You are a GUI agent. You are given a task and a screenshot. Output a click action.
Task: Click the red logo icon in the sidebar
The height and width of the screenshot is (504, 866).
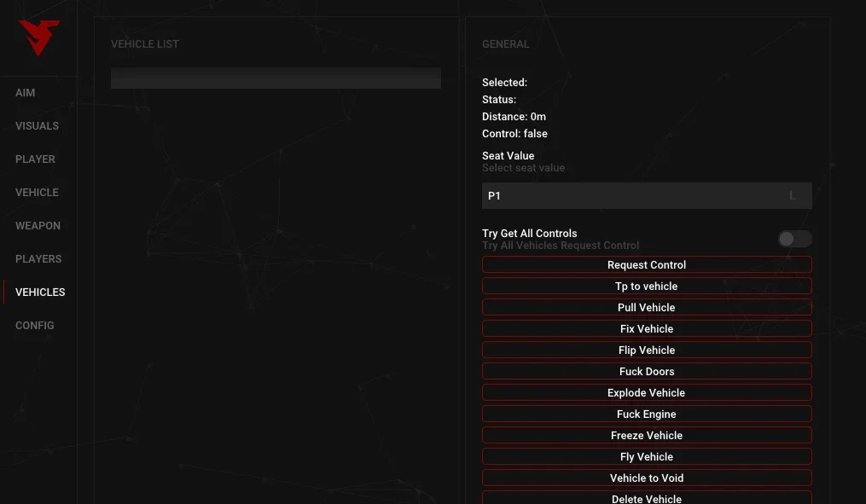click(38, 38)
